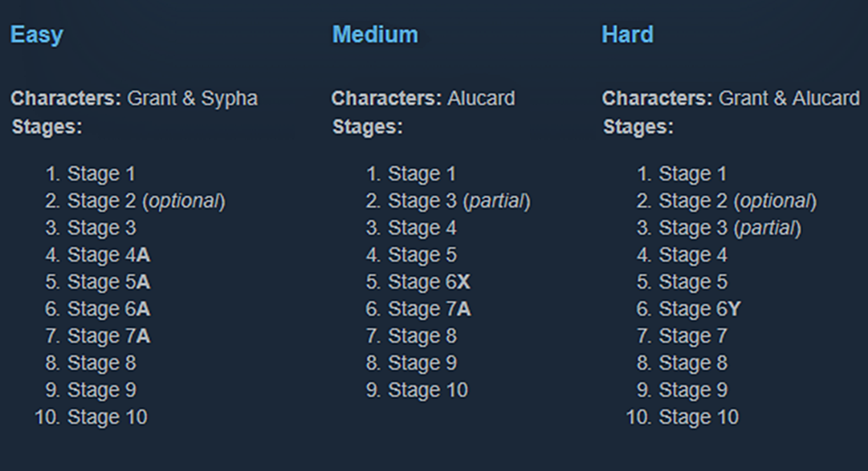Click Stage 7A in Easy list
The width and height of the screenshot is (868, 471).
108,337
